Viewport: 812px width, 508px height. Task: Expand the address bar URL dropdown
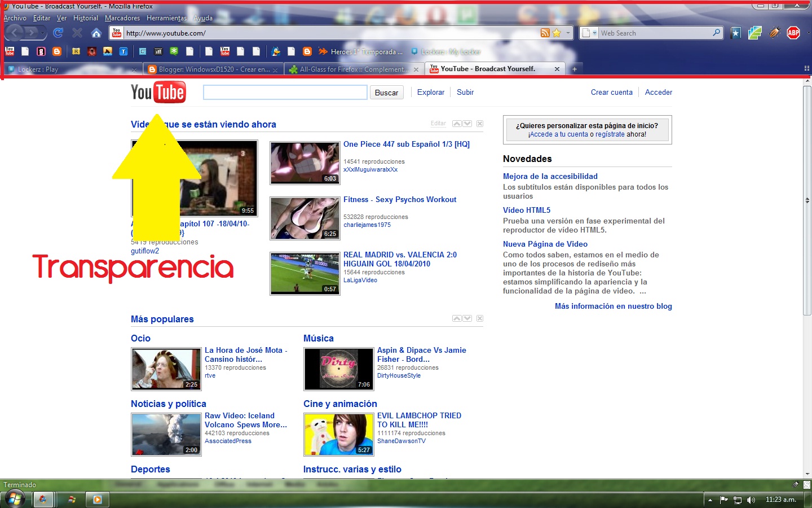[x=568, y=33]
